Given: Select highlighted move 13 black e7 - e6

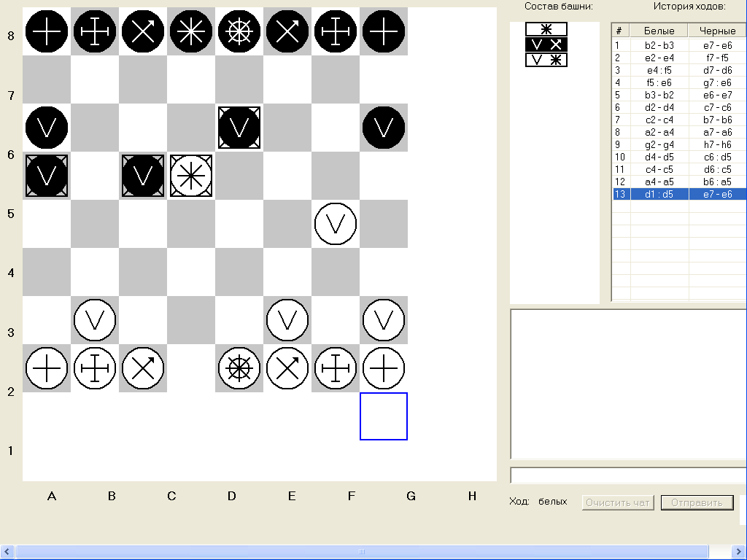Looking at the screenshot, I should (x=718, y=194).
